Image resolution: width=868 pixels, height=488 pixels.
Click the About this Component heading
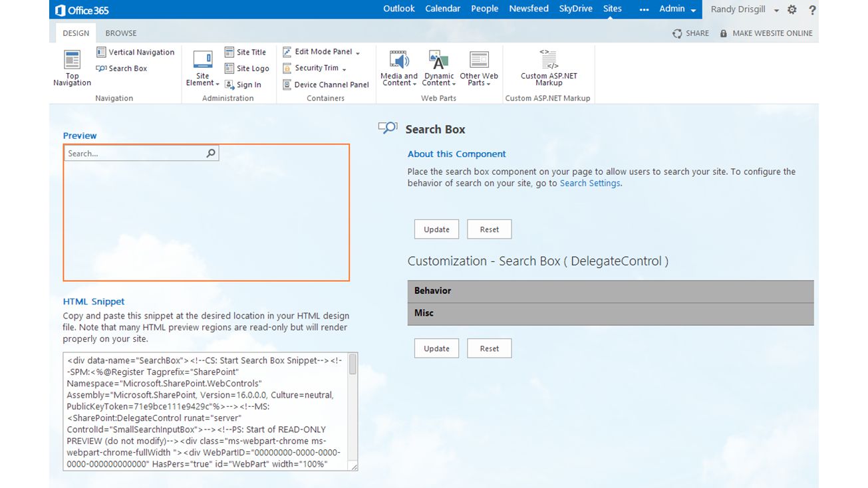click(x=457, y=154)
